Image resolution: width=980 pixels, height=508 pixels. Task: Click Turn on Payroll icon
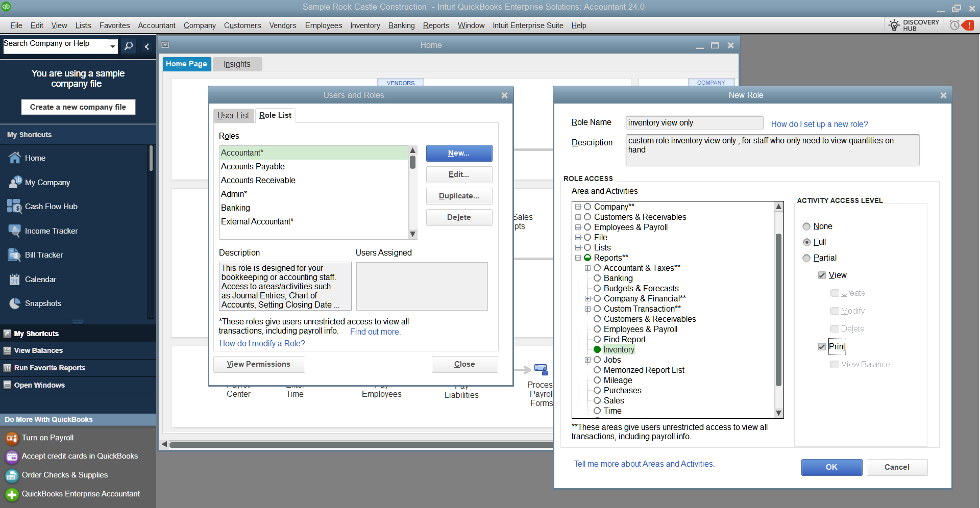click(12, 438)
